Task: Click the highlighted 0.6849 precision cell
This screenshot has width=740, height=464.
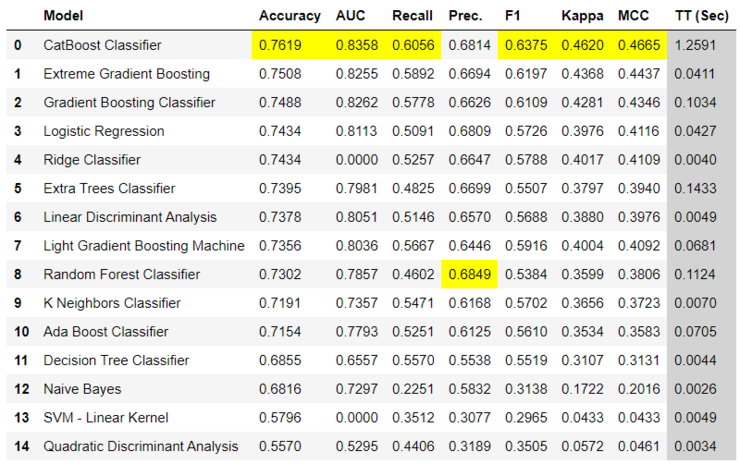Action: [469, 274]
